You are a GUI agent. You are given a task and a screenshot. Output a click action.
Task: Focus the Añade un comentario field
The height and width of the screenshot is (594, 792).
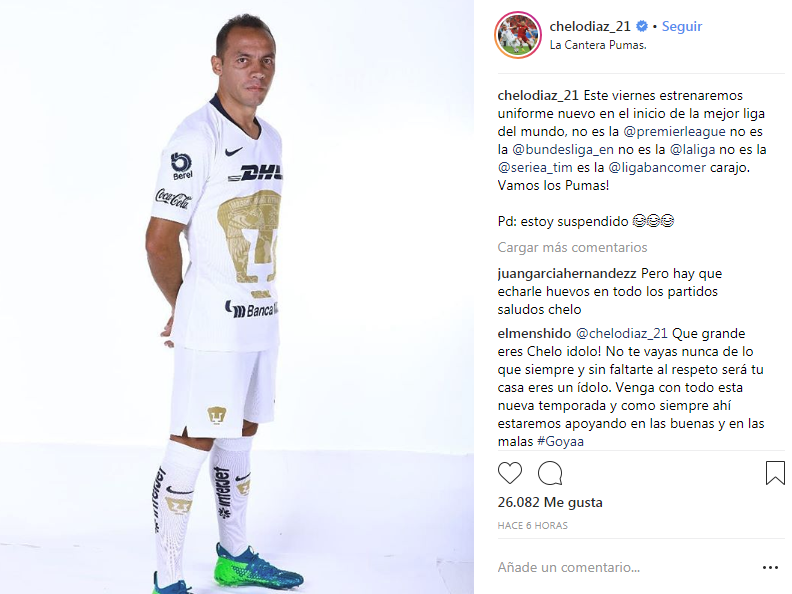626,568
